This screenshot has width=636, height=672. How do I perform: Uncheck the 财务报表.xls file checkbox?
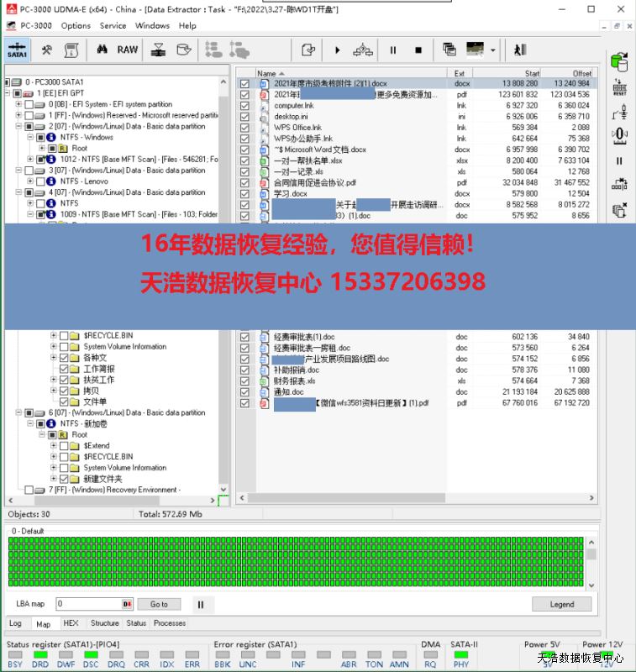244,381
